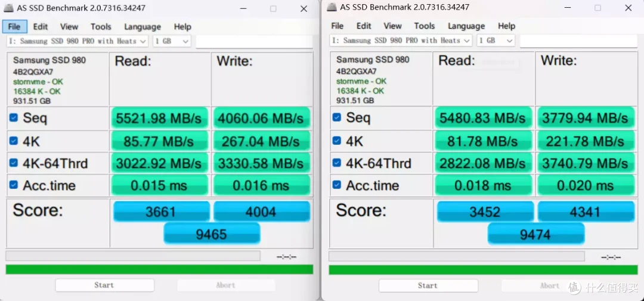Uncheck Acc.time test in right window
Screen dimensions: 644x301
(337, 185)
